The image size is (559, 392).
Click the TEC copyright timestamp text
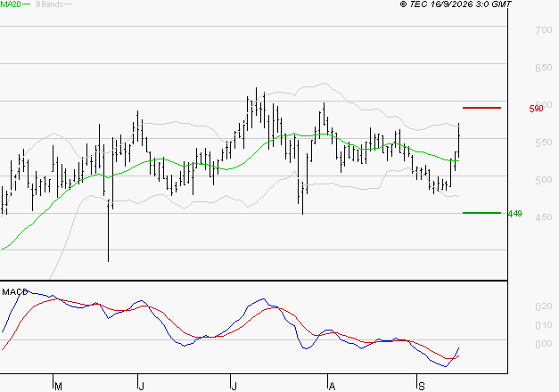pyautogui.click(x=456, y=4)
